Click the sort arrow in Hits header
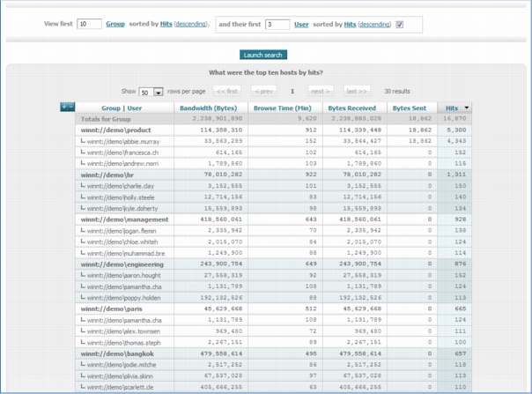The width and height of the screenshot is (532, 394). coord(467,108)
